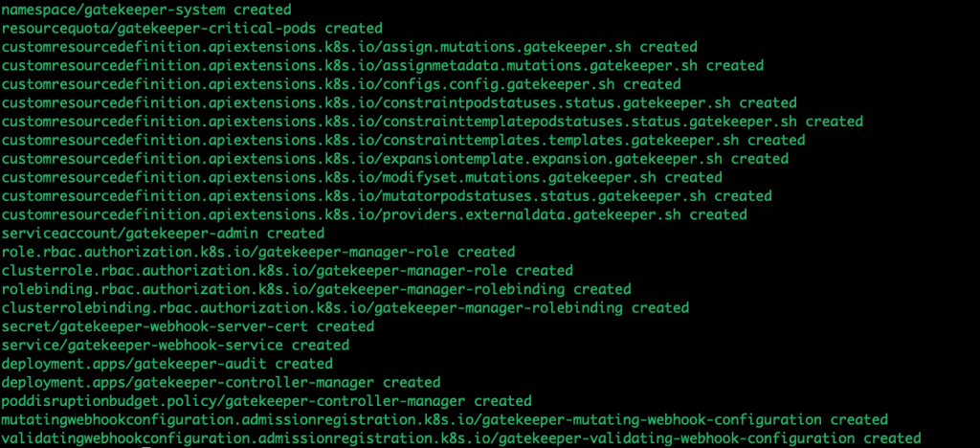Screen dimensions: 980x448
Task: Select the gatekeeper-validating-webhook-configuration line
Action: 461,438
